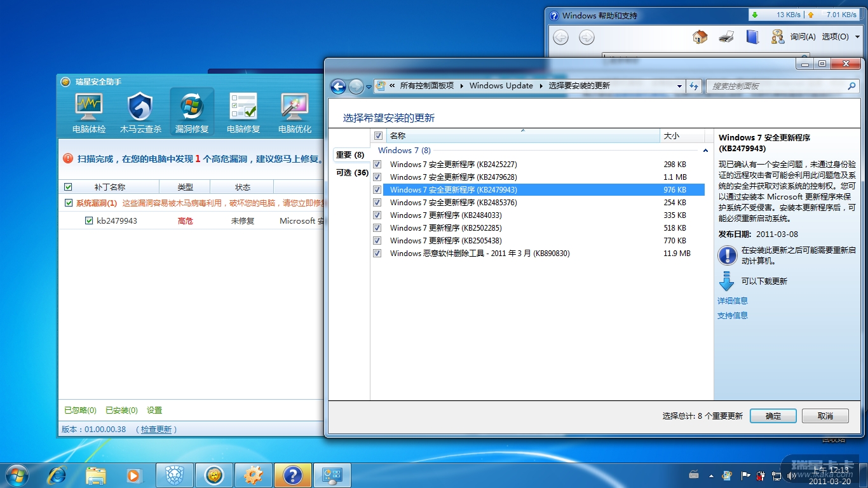Viewport: 868px width, 488px height.
Task: Go forward in Windows Help window
Action: pos(587,37)
